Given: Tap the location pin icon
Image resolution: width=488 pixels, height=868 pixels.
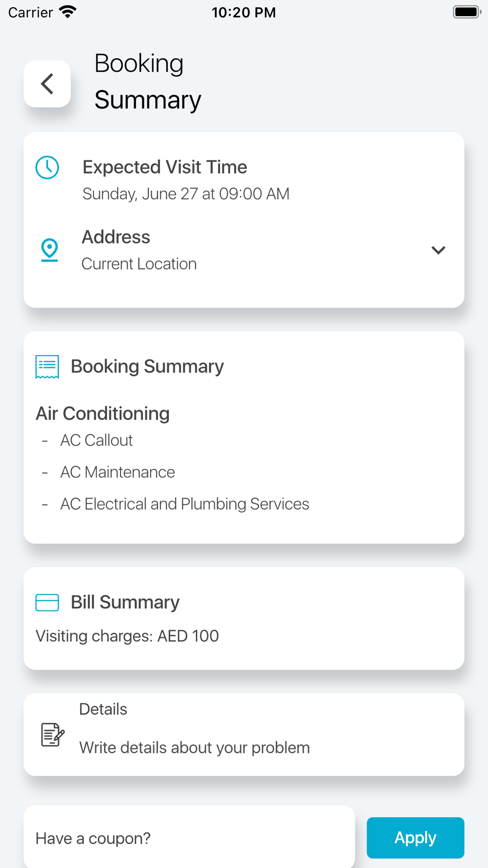Looking at the screenshot, I should coord(49,249).
